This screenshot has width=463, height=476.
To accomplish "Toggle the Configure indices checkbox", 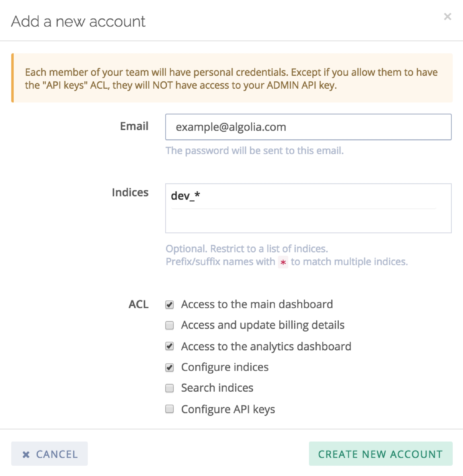I will click(169, 367).
